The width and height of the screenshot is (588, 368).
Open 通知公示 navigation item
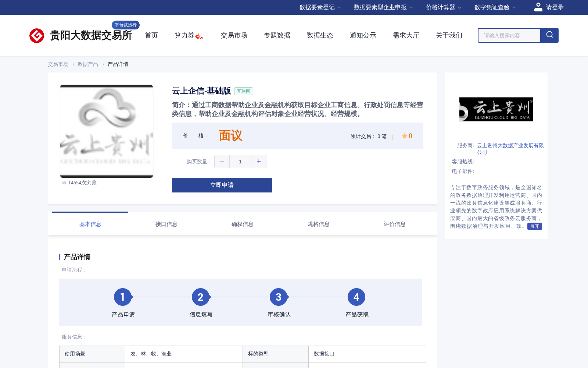[x=363, y=35]
